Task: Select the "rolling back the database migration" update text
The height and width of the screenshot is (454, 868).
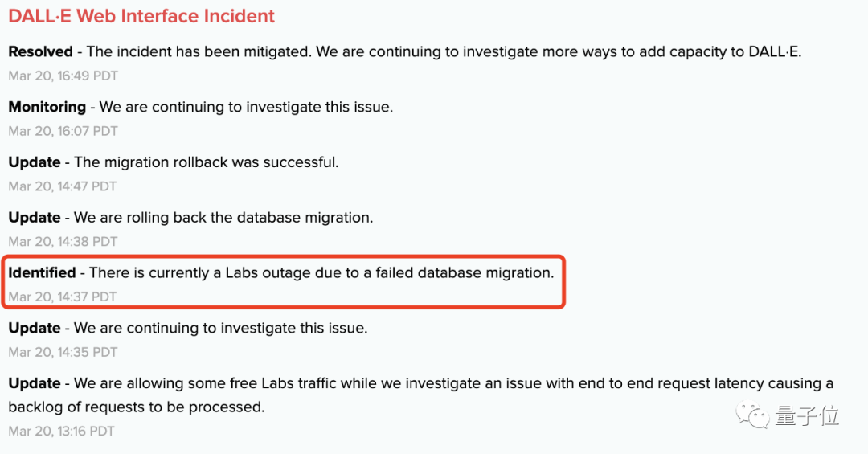Action: pos(223,218)
